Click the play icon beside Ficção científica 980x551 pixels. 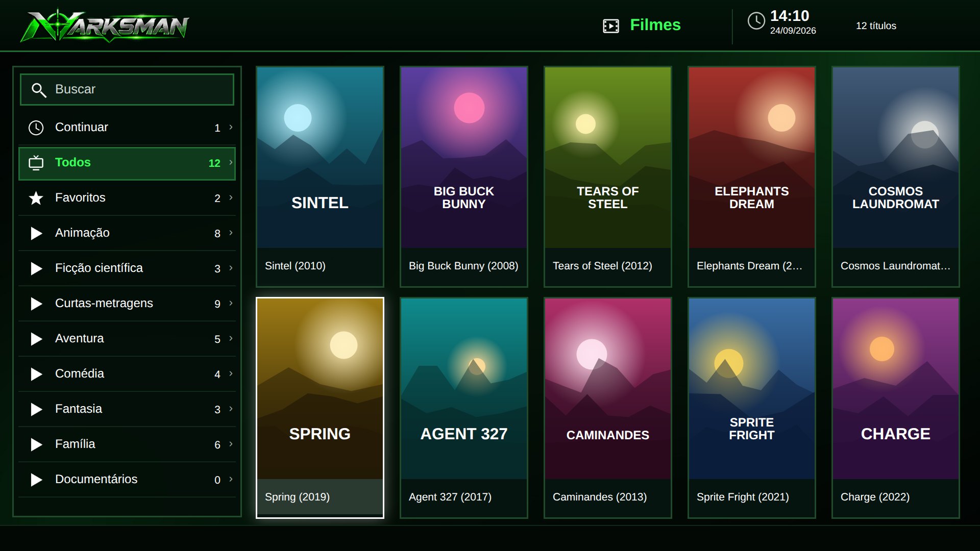point(36,268)
